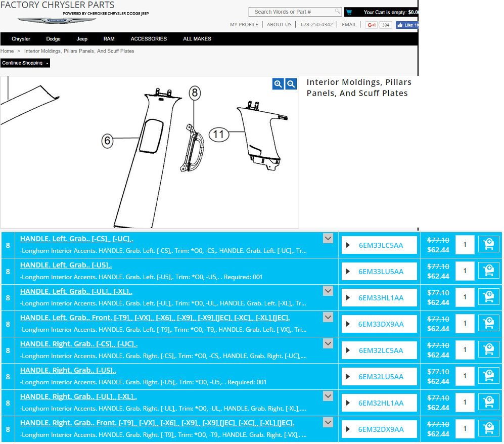
Task: Click the shopping cart icon in header
Action: [x=349, y=12]
